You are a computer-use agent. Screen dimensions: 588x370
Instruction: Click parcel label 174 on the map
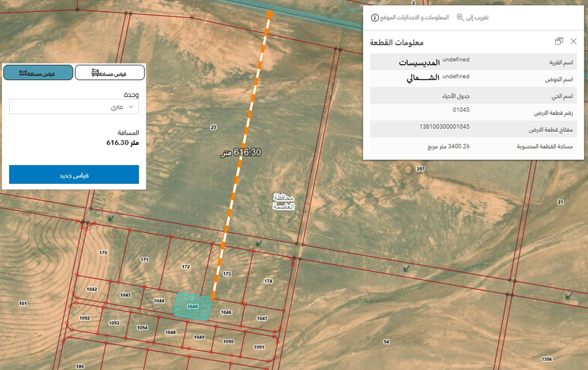[x=268, y=281]
